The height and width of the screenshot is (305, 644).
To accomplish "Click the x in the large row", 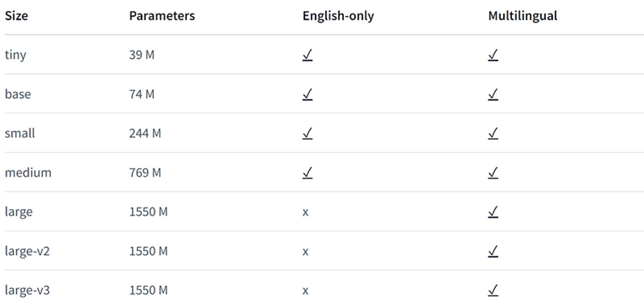I will tap(305, 212).
